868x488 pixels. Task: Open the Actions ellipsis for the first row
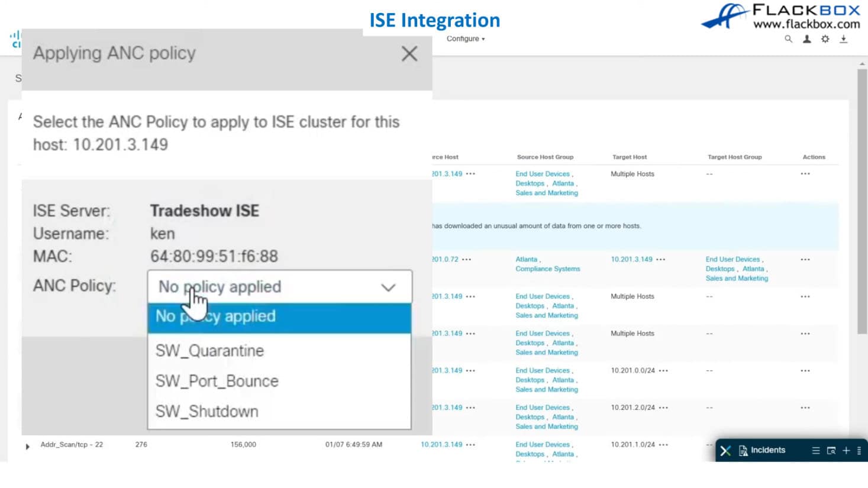click(x=805, y=174)
